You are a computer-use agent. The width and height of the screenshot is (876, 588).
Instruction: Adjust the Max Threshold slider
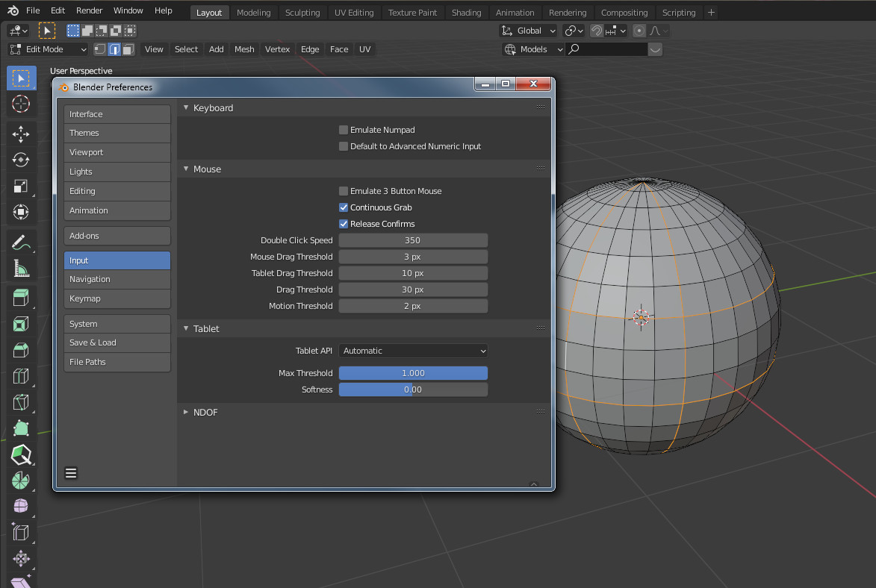pos(413,373)
